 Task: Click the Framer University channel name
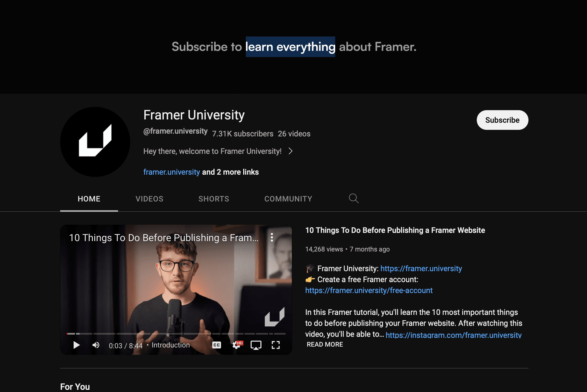pyautogui.click(x=194, y=115)
